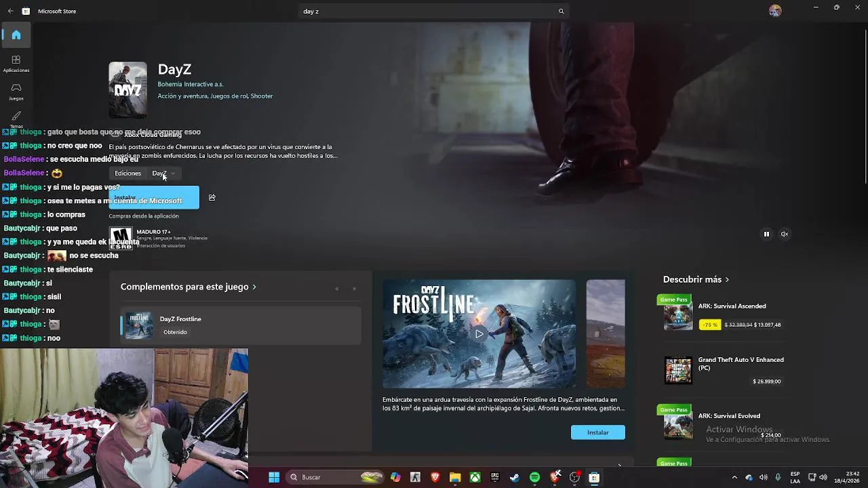Open Microsoft Store taskbar icon

point(594,477)
